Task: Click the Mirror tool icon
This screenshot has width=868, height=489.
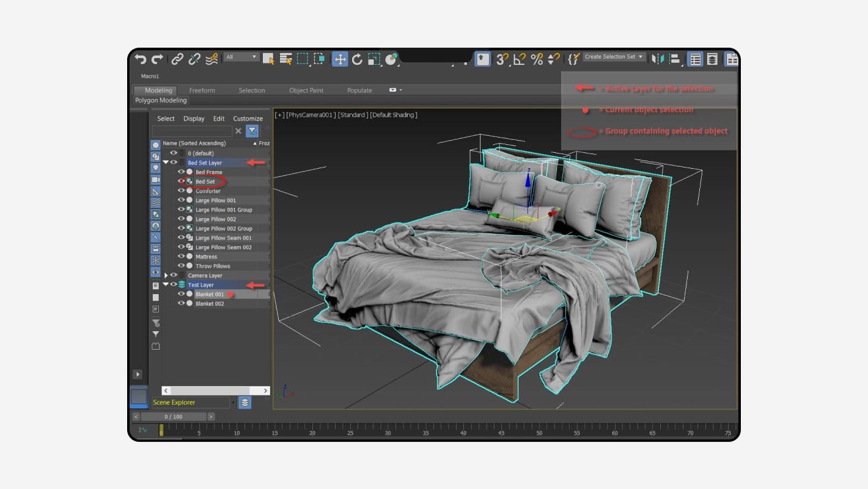Action: pyautogui.click(x=658, y=59)
